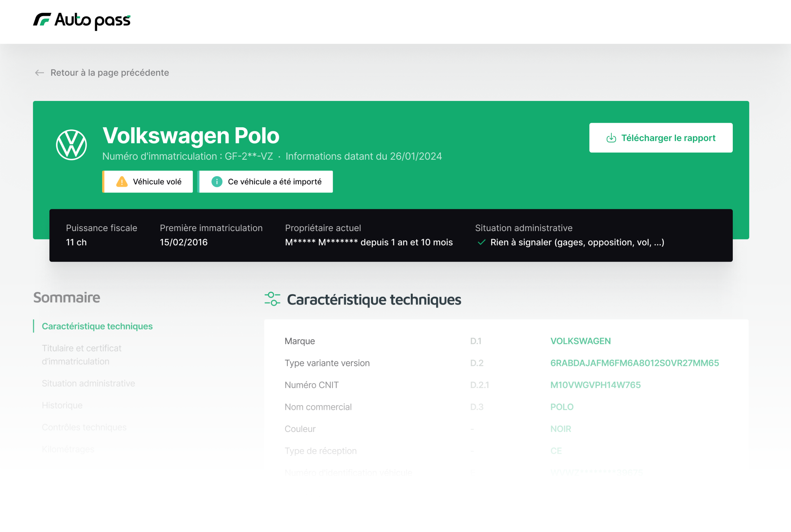Jump to Situation administrative in Sommaire
Screen dimensions: 791x532
click(88, 383)
